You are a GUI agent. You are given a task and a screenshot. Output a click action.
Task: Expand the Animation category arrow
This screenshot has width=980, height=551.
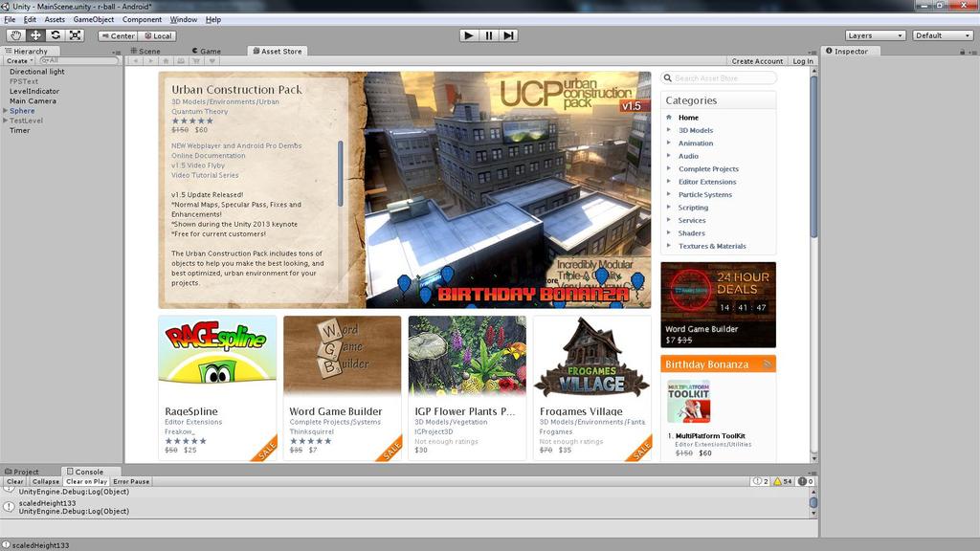669,143
